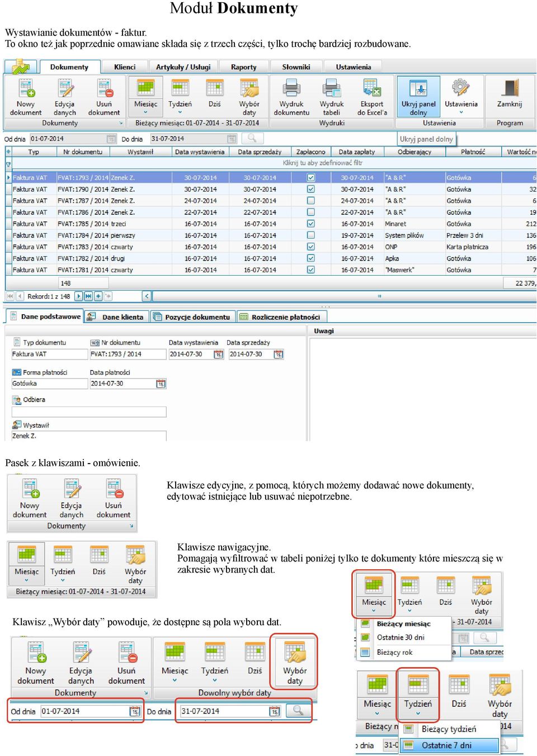Hide the bottom panel with Ukryj panel dolny

pyautogui.click(x=418, y=96)
